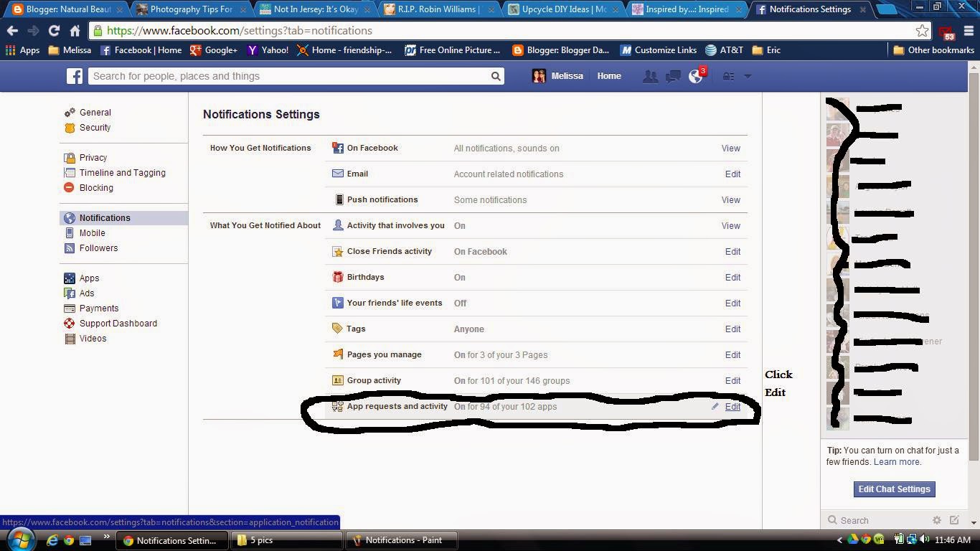Open Videos settings in the sidebar
Screen dimensions: 980x551
(x=93, y=339)
